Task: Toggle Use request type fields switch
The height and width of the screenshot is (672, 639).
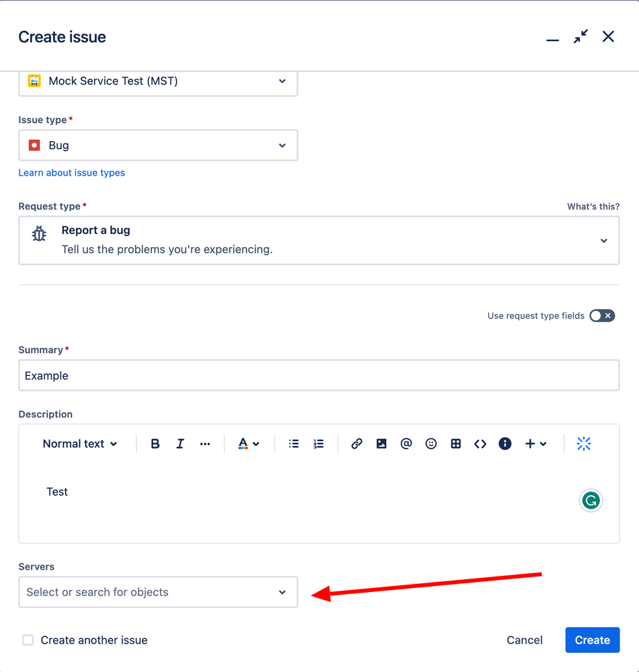Action: pos(602,316)
